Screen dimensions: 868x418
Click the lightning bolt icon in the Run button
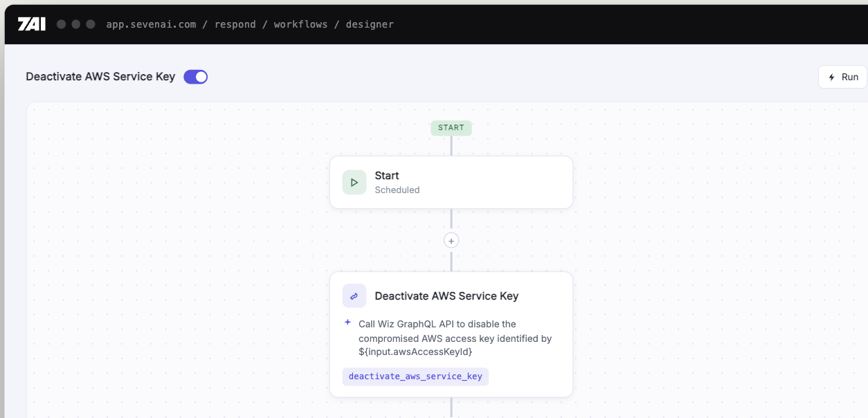point(832,78)
